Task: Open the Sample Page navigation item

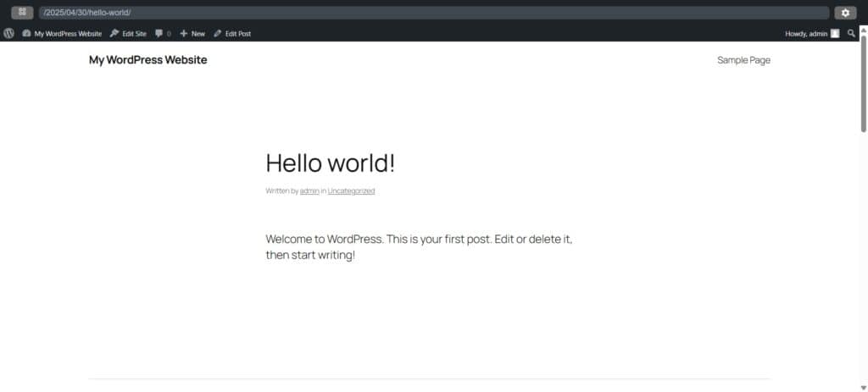Action: [x=743, y=60]
